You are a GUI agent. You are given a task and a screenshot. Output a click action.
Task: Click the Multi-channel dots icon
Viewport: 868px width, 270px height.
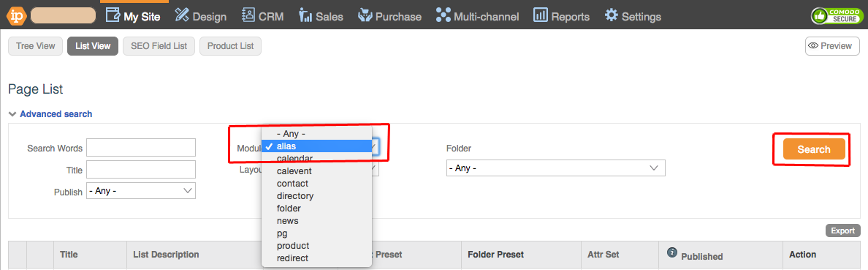pos(443,15)
